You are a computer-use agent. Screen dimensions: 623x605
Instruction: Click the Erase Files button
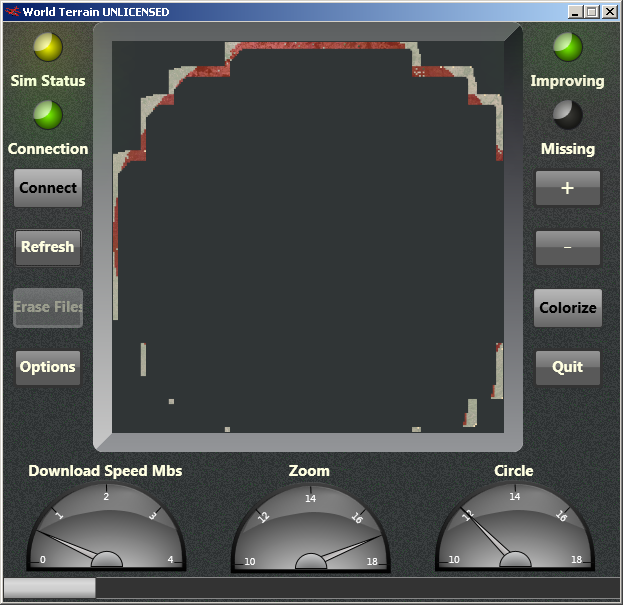pyautogui.click(x=48, y=307)
